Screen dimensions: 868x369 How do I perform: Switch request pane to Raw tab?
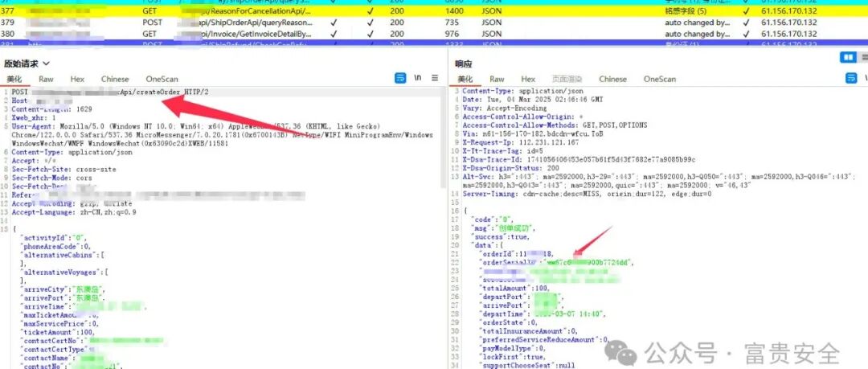46,79
